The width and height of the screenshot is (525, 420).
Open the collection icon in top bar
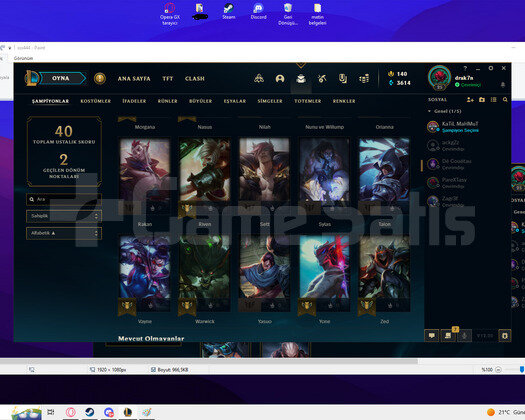click(x=301, y=79)
